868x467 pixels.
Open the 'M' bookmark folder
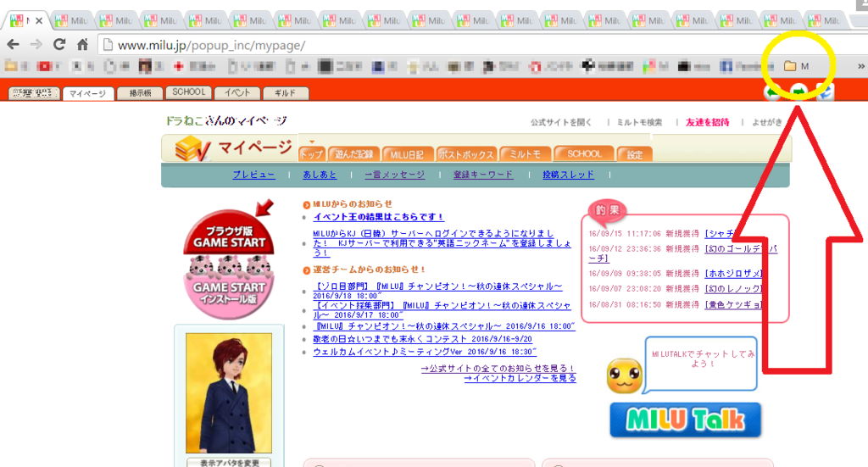796,66
